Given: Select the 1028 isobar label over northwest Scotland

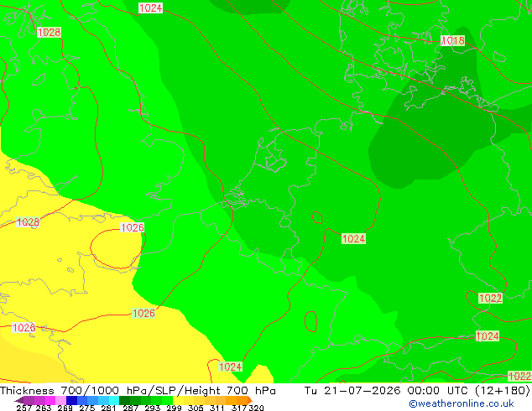Looking at the screenshot, I should 50,32.
